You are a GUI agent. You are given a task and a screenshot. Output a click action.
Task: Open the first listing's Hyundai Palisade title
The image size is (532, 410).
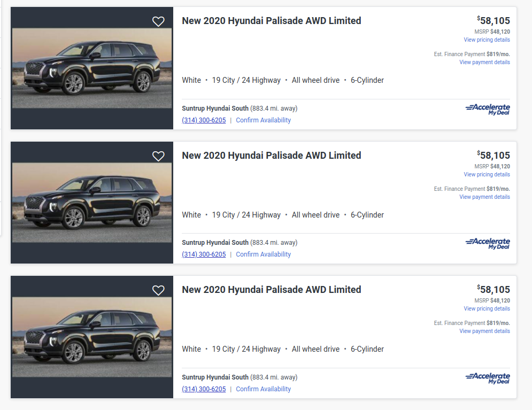pyautogui.click(x=271, y=21)
